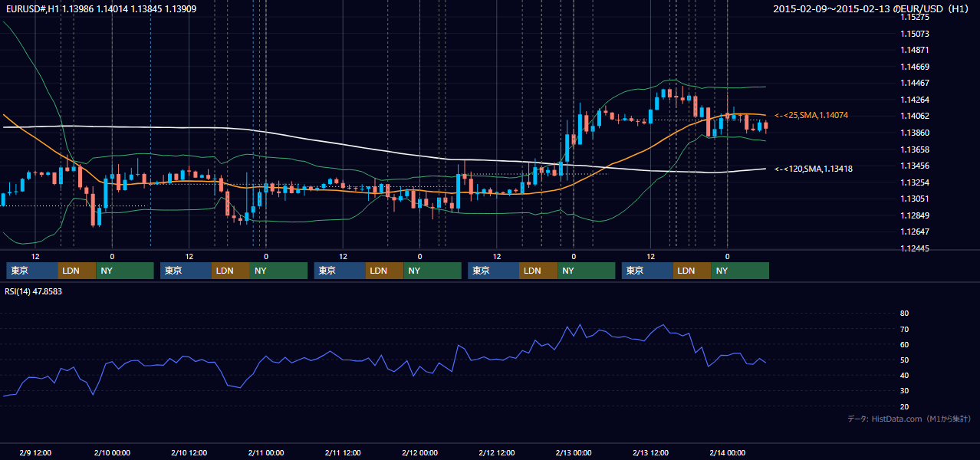Click the rightmost NY session block
This screenshot has height=460, width=980.
coord(740,271)
